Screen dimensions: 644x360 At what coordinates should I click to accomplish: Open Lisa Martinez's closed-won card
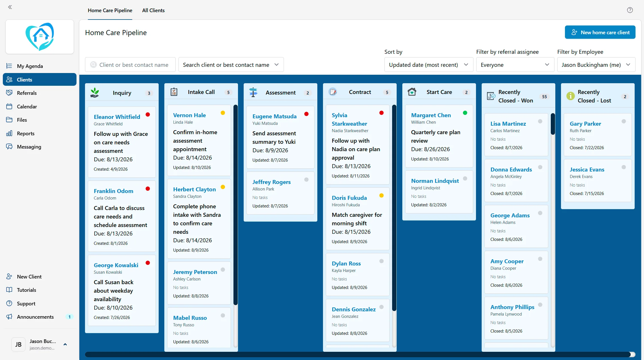(516, 135)
